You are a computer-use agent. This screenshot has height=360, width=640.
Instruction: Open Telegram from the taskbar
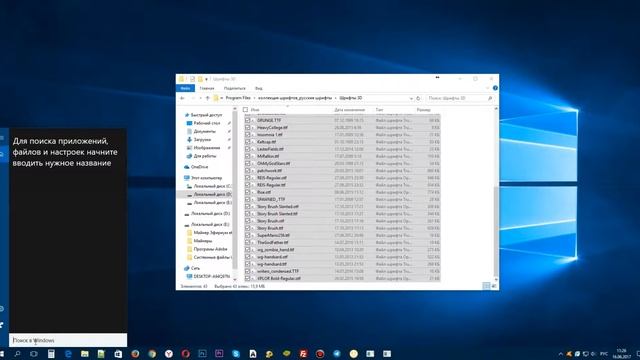tap(337, 354)
